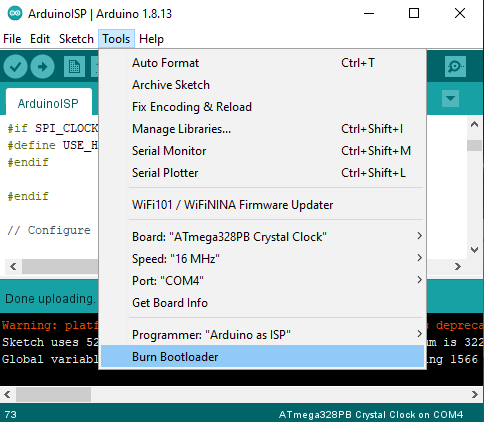Click the "Sketch uses" console line
The image size is (484, 422).
(50, 342)
